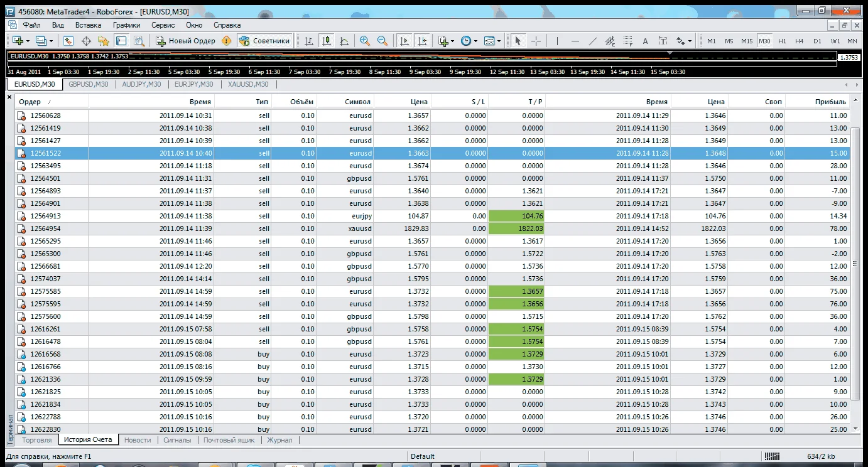Draw a vertical line tool
Image resolution: width=868 pixels, height=467 pixels.
tap(557, 41)
